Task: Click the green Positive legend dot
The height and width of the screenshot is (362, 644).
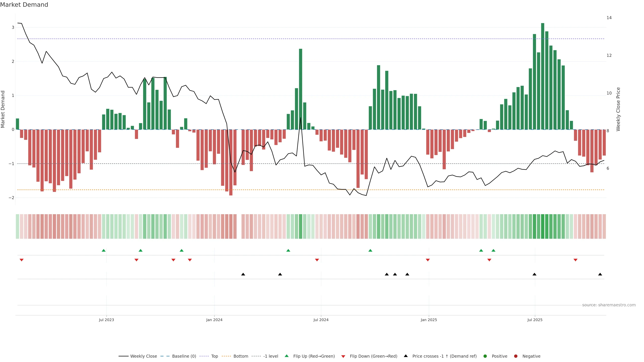Action: [x=485, y=356]
